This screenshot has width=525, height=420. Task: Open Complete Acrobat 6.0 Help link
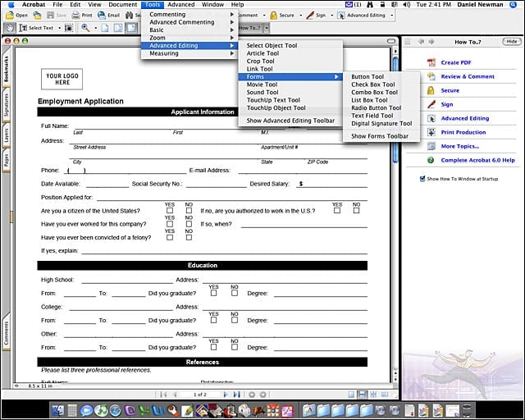click(477, 160)
